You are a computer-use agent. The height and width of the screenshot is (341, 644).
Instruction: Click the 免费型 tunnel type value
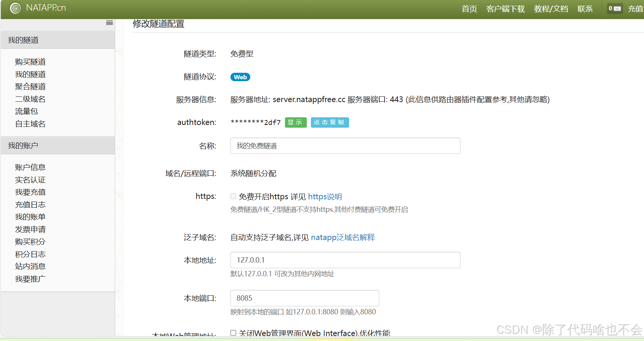tap(242, 54)
